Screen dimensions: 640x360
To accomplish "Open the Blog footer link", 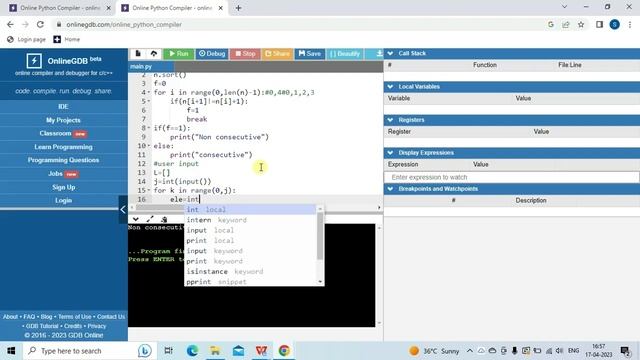I will coord(47,317).
